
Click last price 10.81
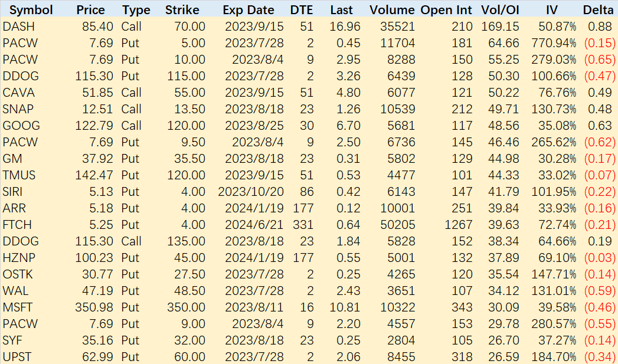pos(345,308)
